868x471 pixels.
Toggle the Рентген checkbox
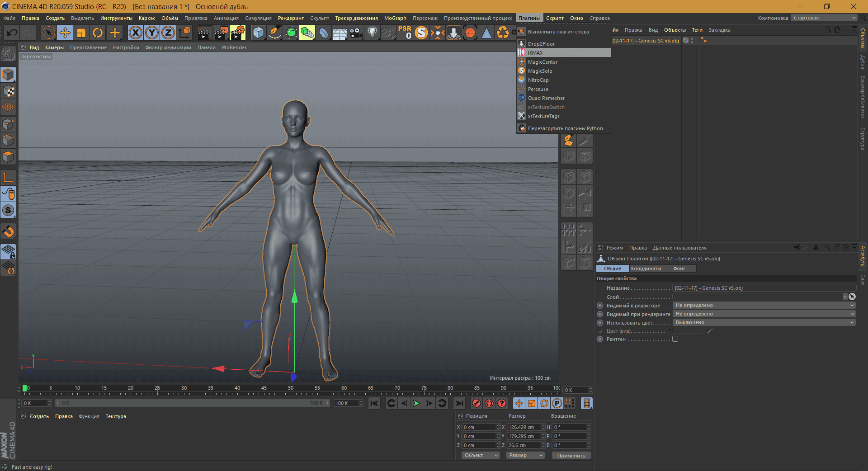point(675,339)
